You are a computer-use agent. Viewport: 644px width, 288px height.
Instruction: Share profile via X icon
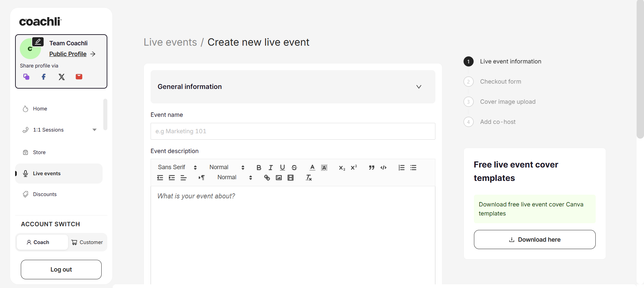click(x=62, y=77)
